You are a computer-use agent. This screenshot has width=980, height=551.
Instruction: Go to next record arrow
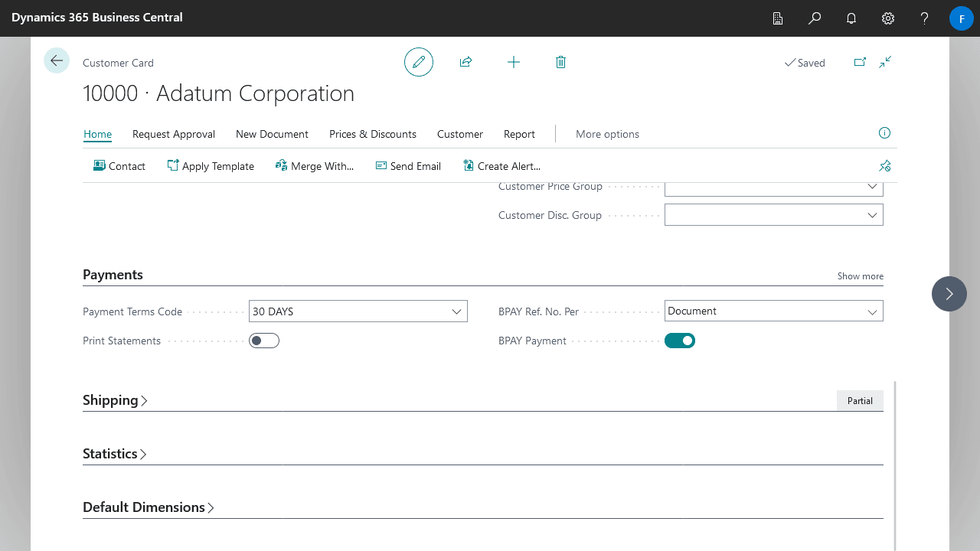point(949,294)
